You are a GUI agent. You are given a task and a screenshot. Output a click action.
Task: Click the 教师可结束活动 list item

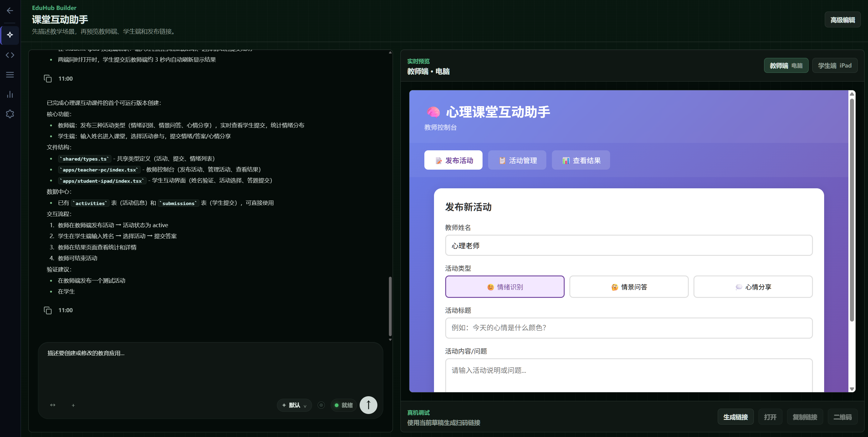[77, 258]
